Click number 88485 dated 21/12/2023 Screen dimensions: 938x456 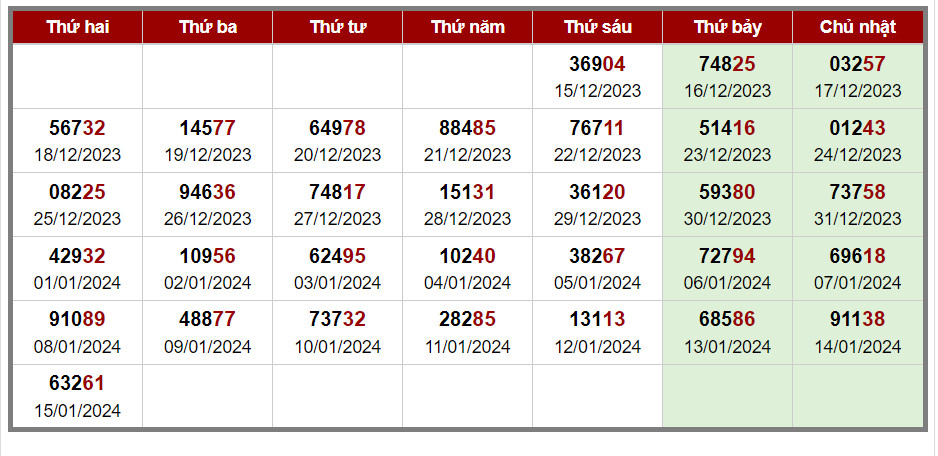click(x=467, y=128)
